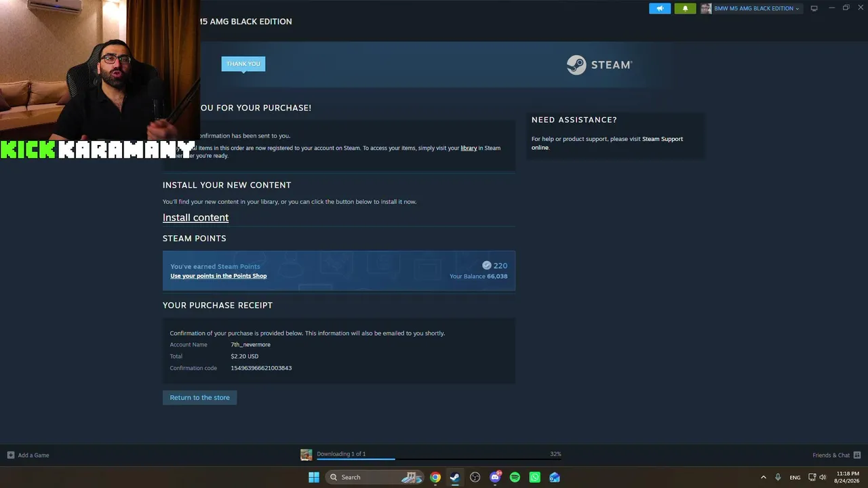This screenshot has width=868, height=488.
Task: Click the Friends & Chat icon
Action: 857,455
